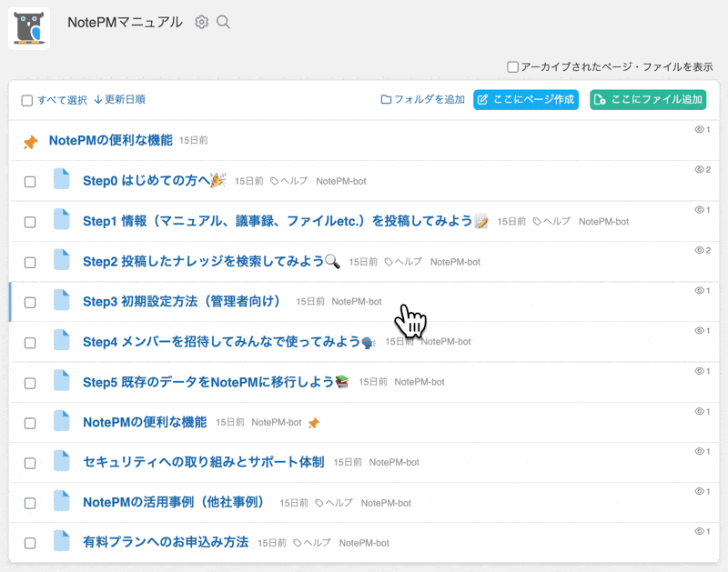
Task: Select checkbox for 有料プランへのお申込み方法
Action: coord(30,543)
